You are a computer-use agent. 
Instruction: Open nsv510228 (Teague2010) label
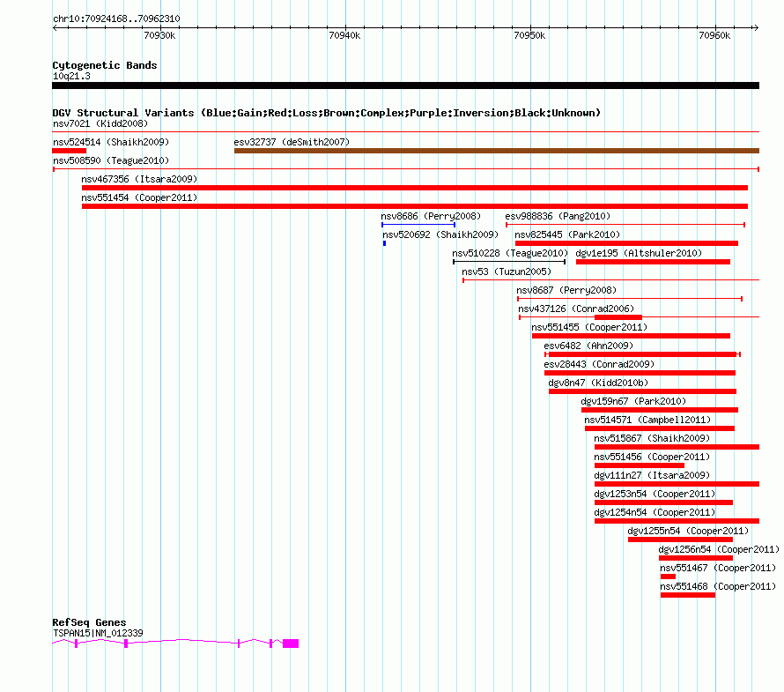(510, 253)
